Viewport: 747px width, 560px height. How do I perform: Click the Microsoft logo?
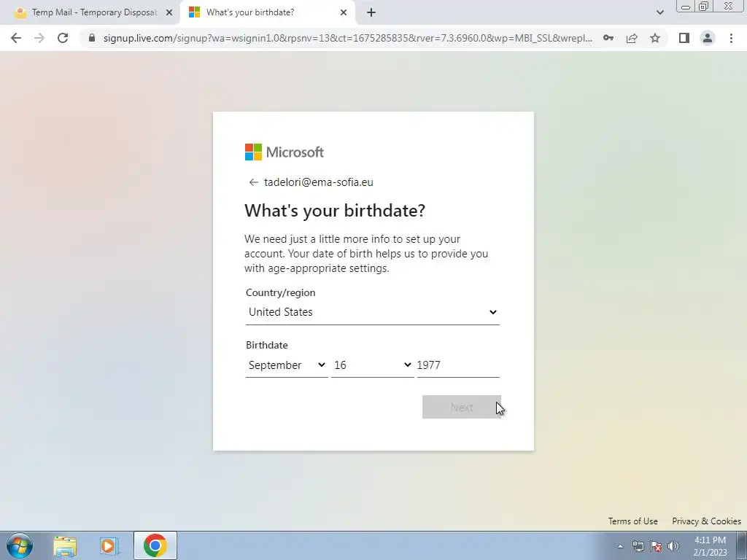[285, 152]
